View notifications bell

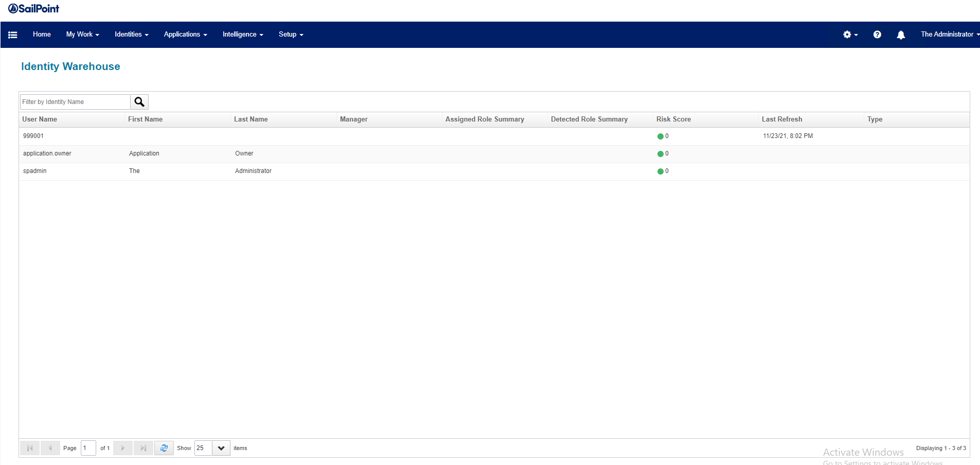(901, 35)
